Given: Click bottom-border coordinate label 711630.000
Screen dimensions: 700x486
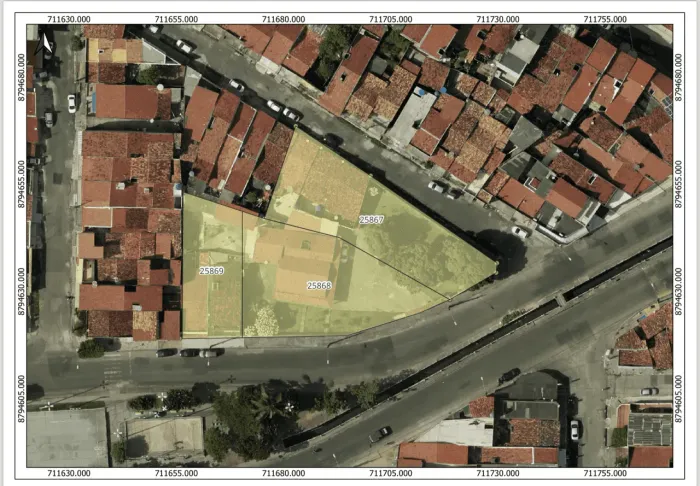Looking at the screenshot, I should pos(69,473).
